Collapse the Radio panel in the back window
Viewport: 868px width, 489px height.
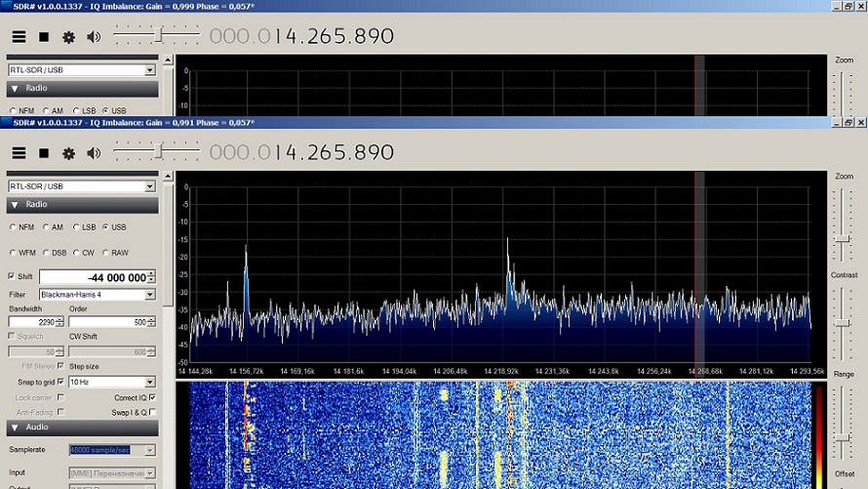click(83, 89)
